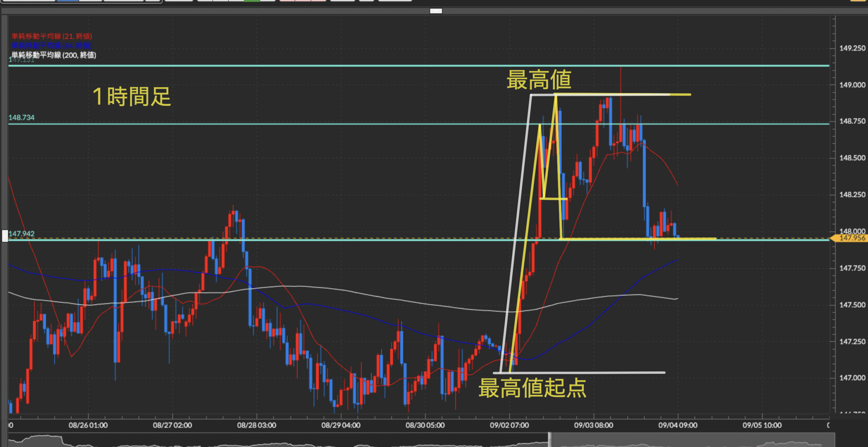
Task: Click the 148.500 price axis label
Action: tap(852, 158)
